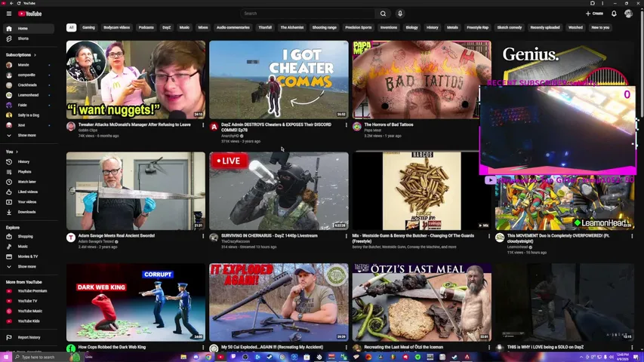Screen dimensions: 644x362
Task: Go back with browser back arrow
Action: (11, 3)
